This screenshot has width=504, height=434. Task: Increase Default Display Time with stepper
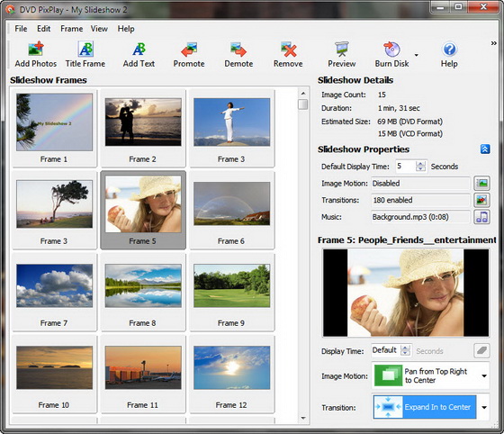(x=420, y=164)
